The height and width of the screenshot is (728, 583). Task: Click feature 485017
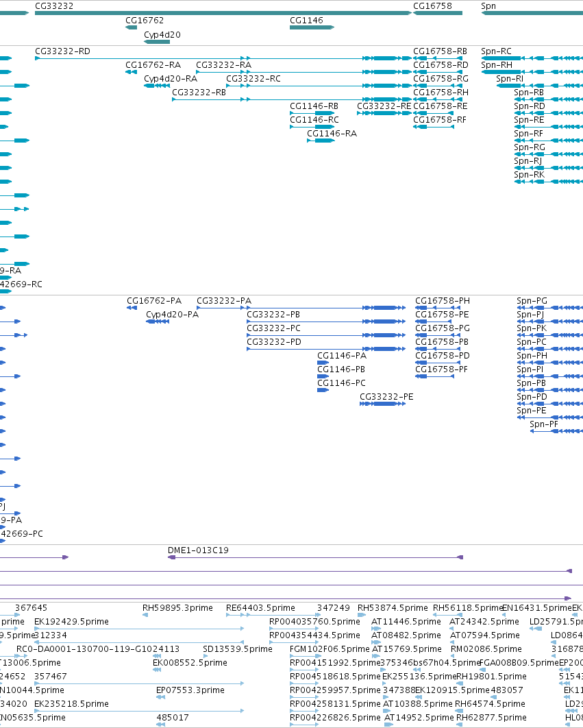(x=173, y=718)
